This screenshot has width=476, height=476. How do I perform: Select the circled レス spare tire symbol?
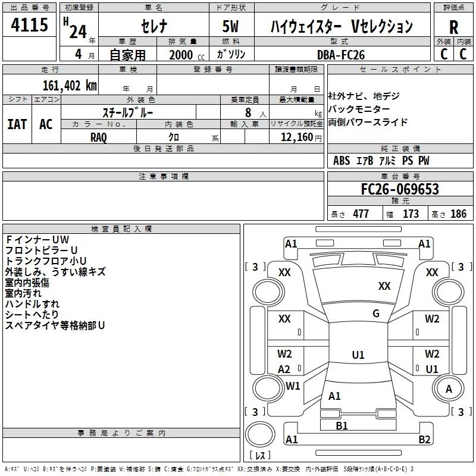click(259, 456)
